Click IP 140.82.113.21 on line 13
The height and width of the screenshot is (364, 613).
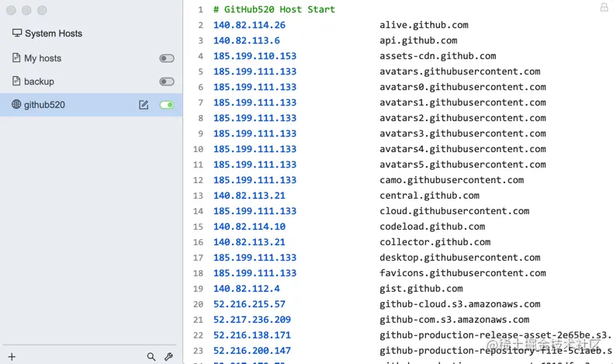pyautogui.click(x=249, y=196)
